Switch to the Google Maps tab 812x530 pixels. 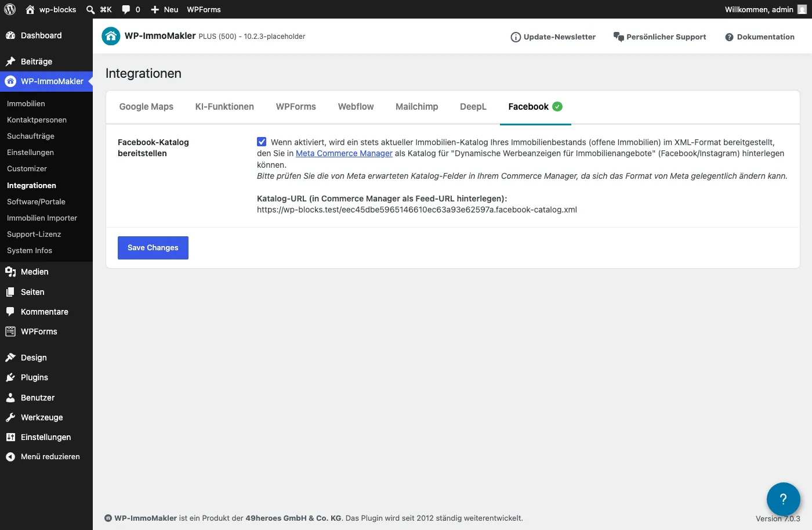(146, 107)
